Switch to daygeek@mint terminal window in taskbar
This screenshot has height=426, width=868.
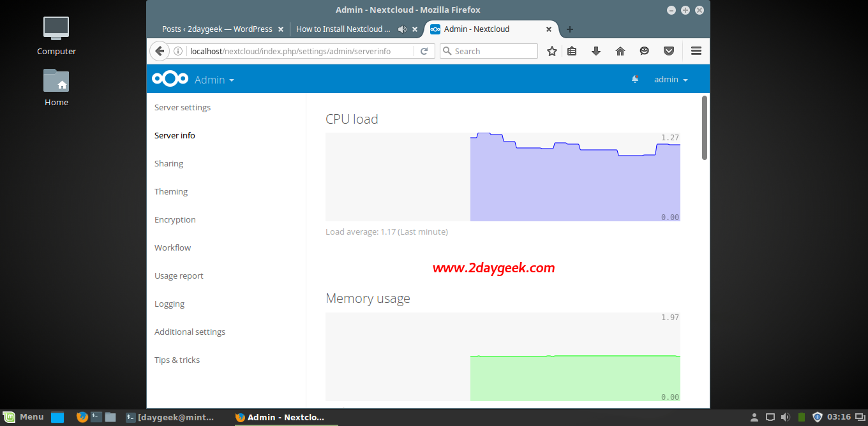[x=170, y=417]
